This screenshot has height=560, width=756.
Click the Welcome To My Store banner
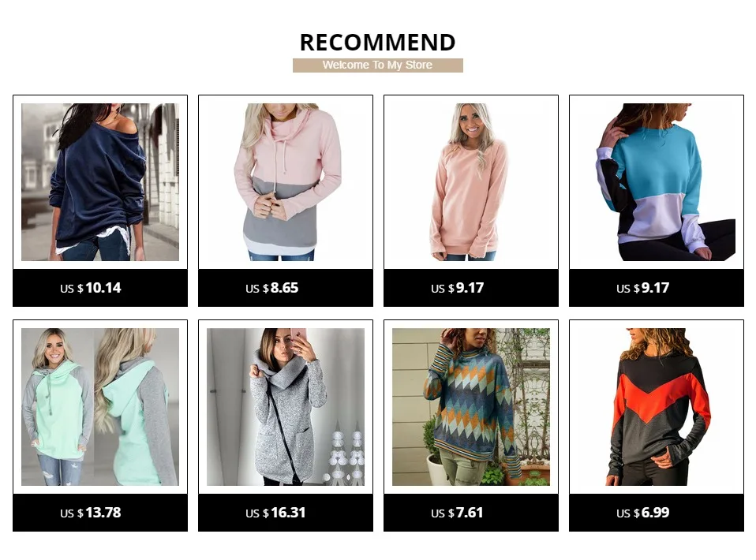(378, 65)
